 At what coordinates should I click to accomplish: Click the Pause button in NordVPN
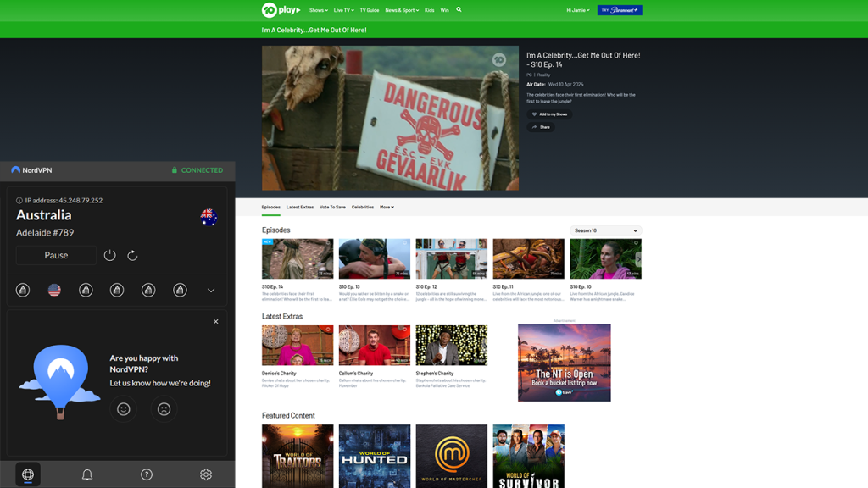[56, 255]
